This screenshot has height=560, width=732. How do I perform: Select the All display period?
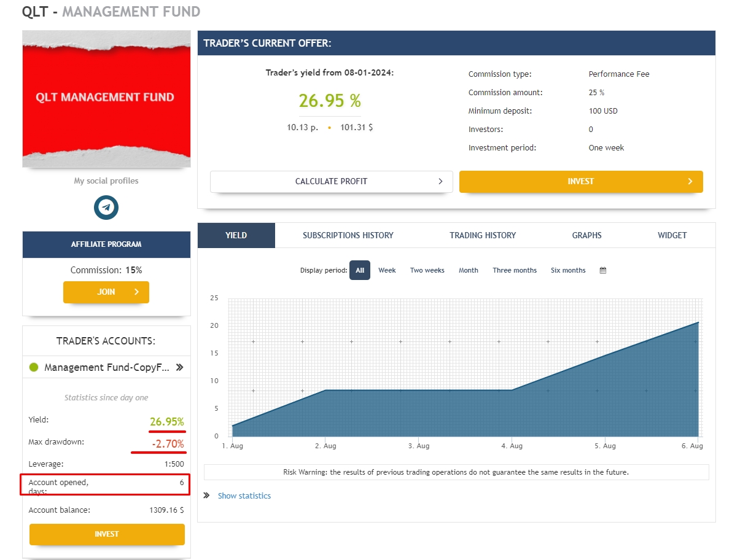pyautogui.click(x=360, y=270)
